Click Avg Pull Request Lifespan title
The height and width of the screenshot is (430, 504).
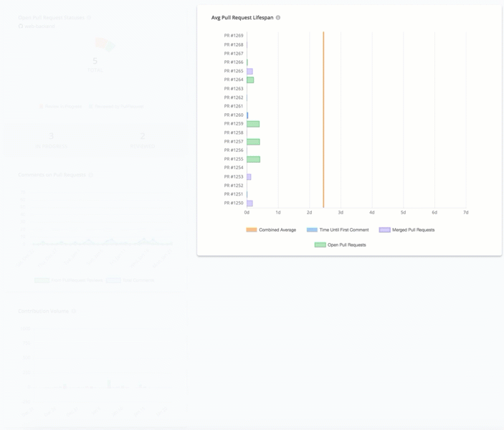242,18
